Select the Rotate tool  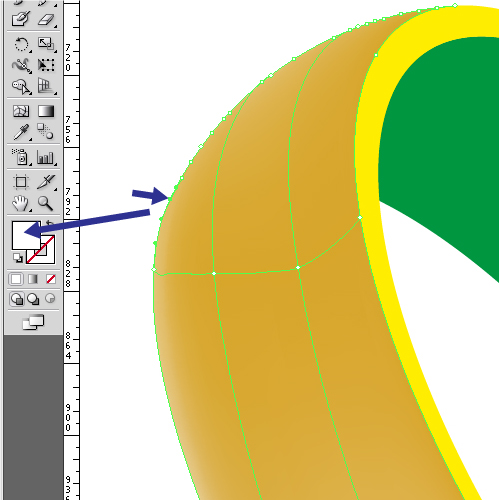[21, 44]
